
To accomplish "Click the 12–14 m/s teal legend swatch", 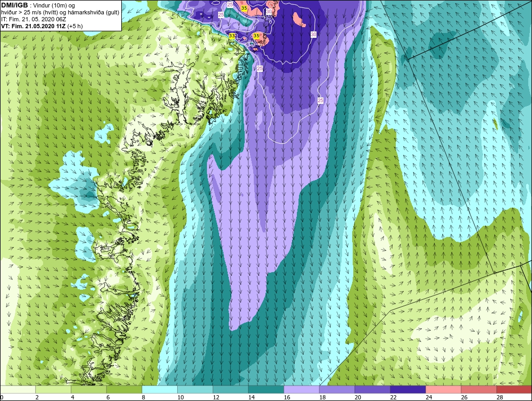I will pos(230,389).
